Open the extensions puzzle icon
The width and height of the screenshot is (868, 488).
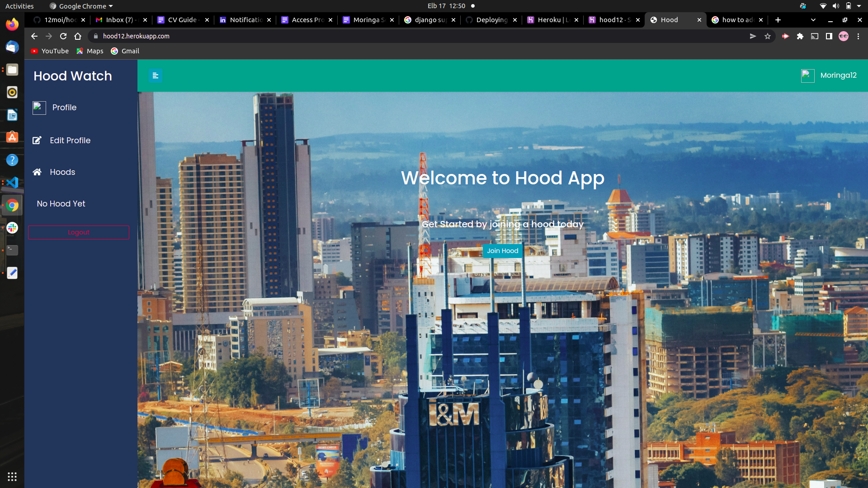800,36
